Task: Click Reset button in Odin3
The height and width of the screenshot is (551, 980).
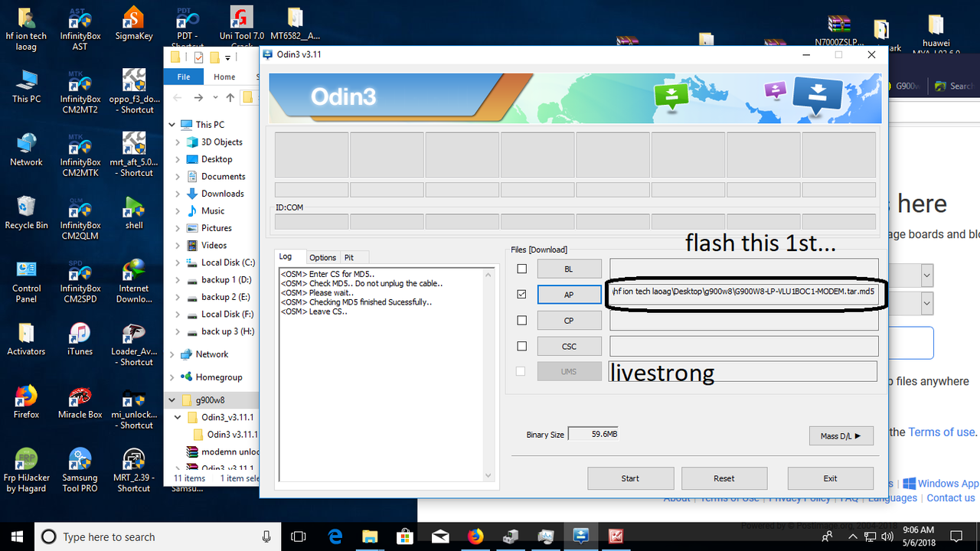Action: tap(724, 478)
